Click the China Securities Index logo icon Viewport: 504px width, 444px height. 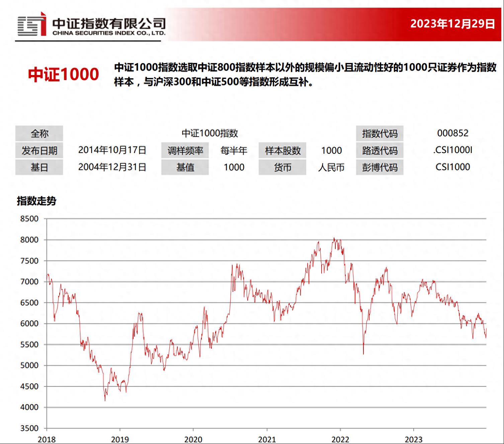point(31,24)
